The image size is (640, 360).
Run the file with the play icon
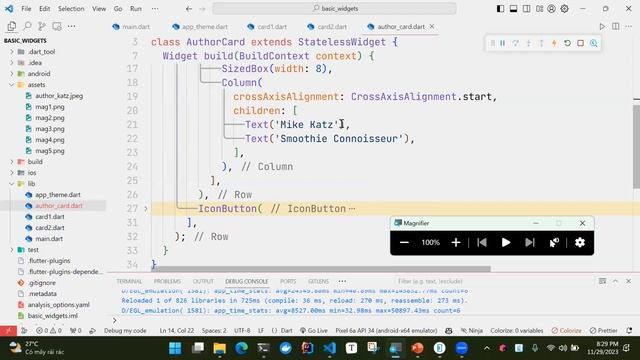pos(602,27)
